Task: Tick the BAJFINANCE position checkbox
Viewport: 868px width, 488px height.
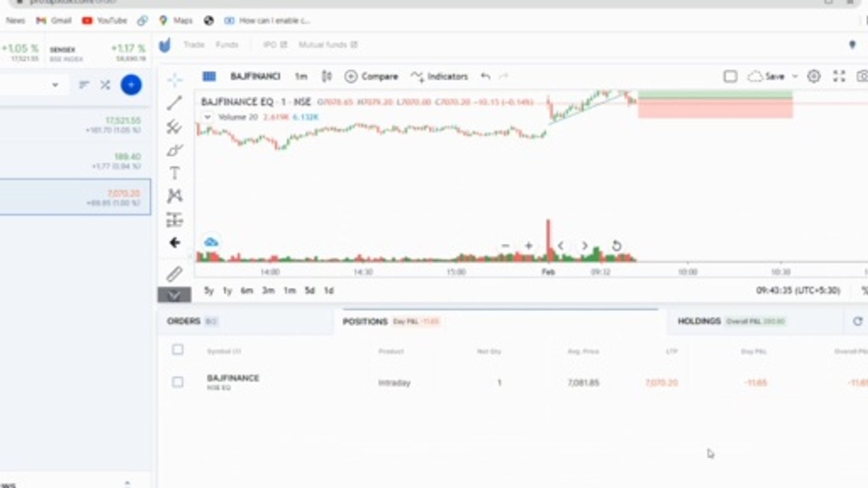Action: tap(178, 382)
